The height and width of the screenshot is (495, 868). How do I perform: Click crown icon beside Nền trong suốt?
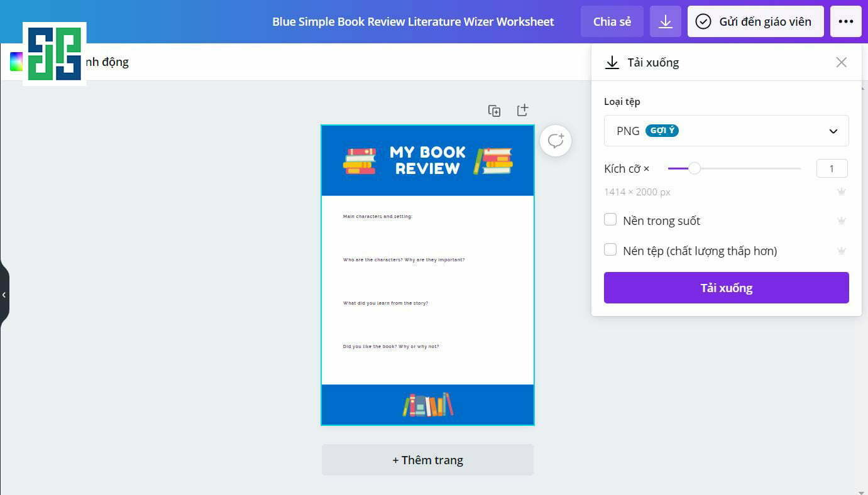[842, 220]
